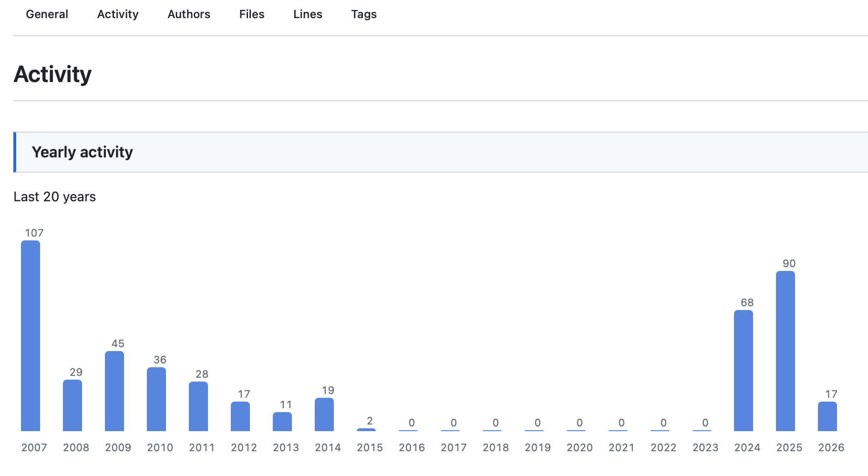Click the small 2015 bar showing 2
This screenshot has width=868, height=476.
pyautogui.click(x=366, y=430)
